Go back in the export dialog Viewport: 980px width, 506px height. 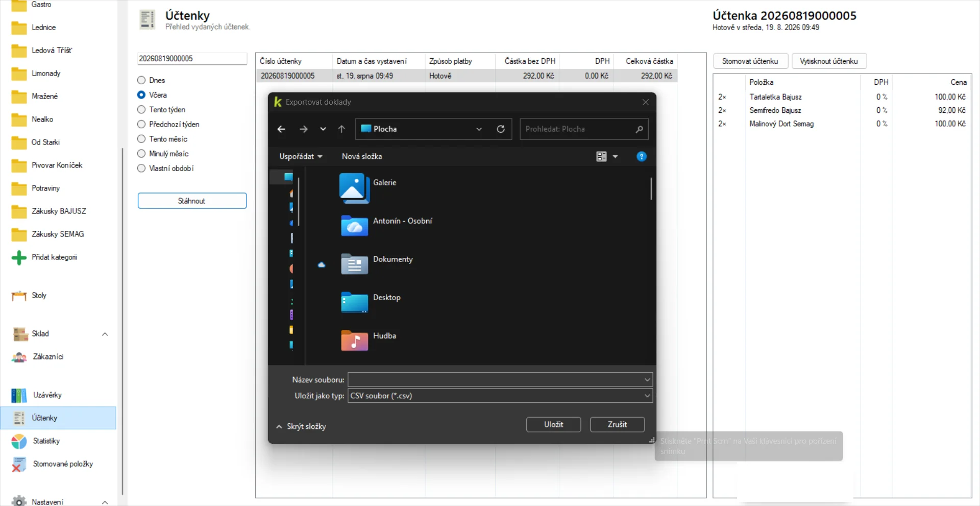coord(281,129)
